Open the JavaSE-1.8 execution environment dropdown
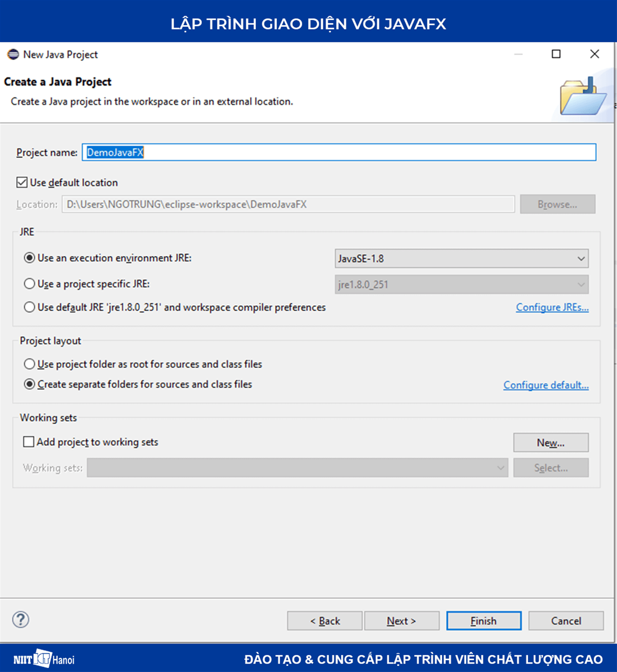The image size is (617, 672). click(461, 258)
